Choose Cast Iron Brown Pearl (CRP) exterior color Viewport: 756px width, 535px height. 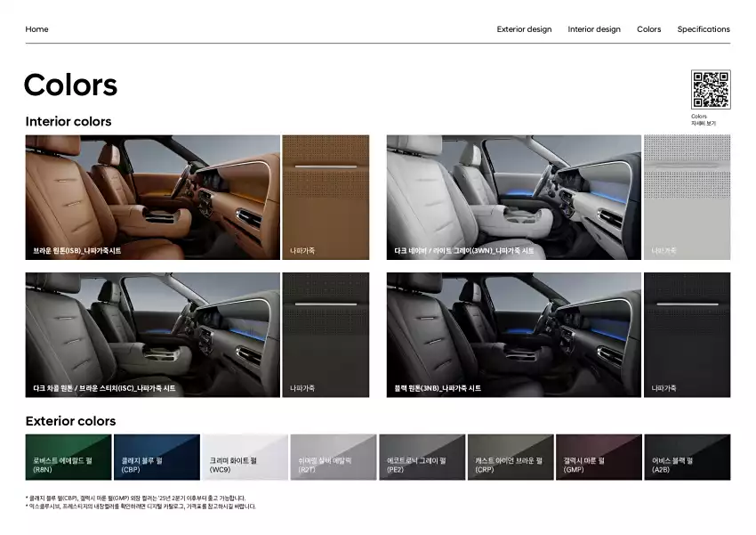[511, 457]
